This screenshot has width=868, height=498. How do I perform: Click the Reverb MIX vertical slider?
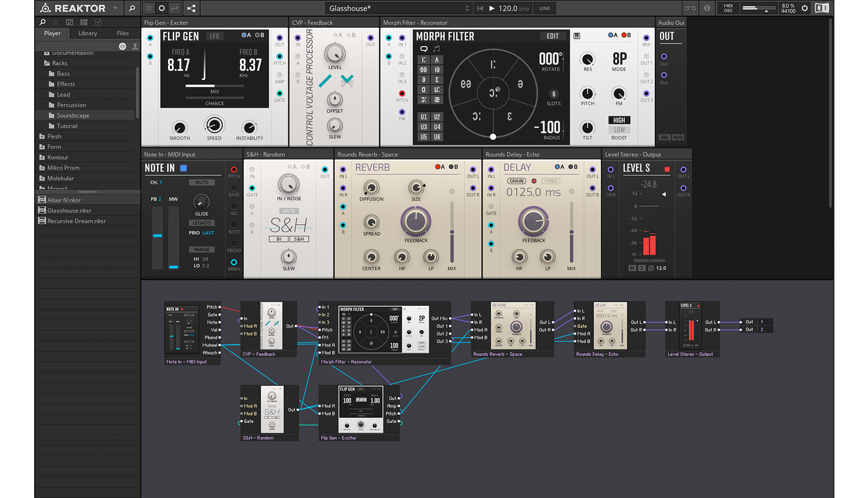click(451, 232)
